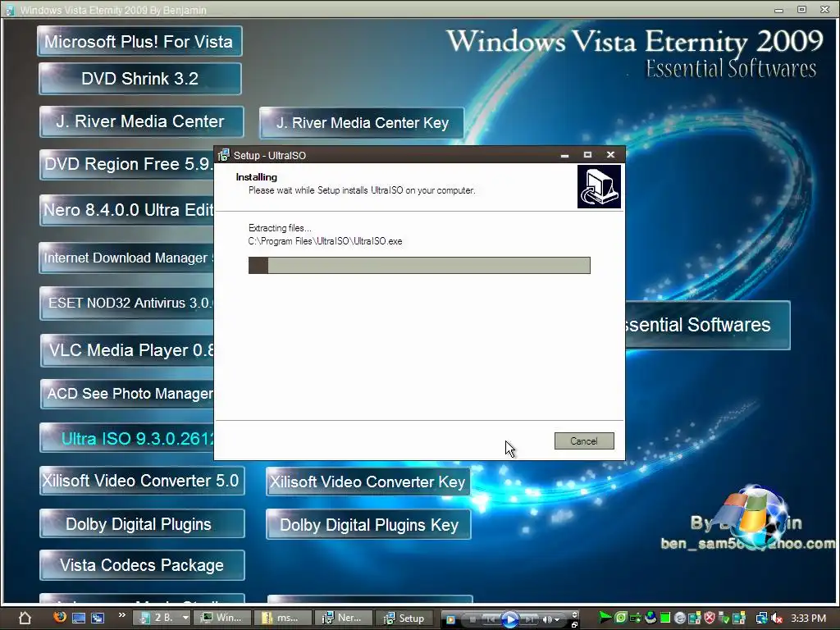
Task: Open the '2 B.' grouped taskbar dropdown
Action: 185,618
